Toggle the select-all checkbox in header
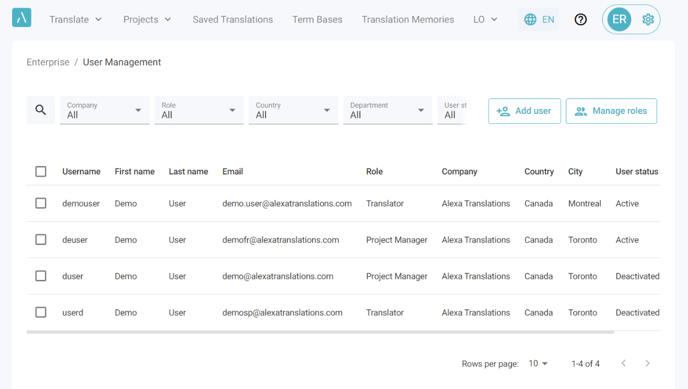The image size is (688, 389). coord(41,171)
